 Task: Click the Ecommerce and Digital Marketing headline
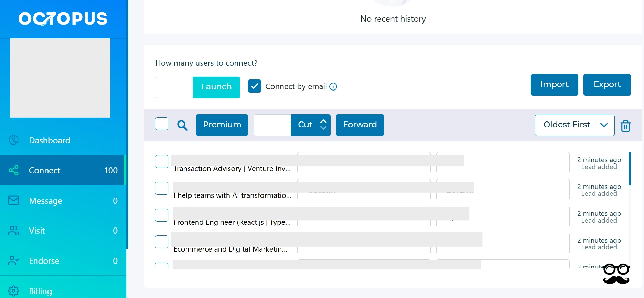pyautogui.click(x=230, y=249)
